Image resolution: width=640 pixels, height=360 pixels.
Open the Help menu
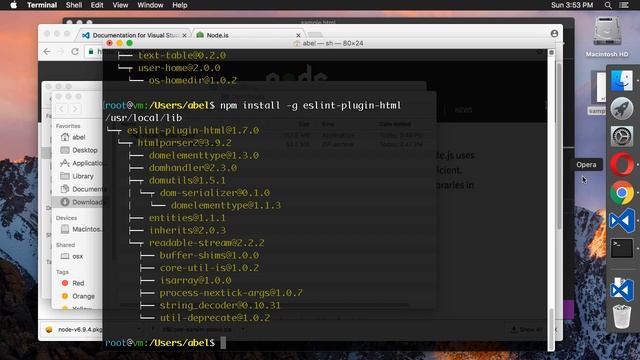pos(180,5)
